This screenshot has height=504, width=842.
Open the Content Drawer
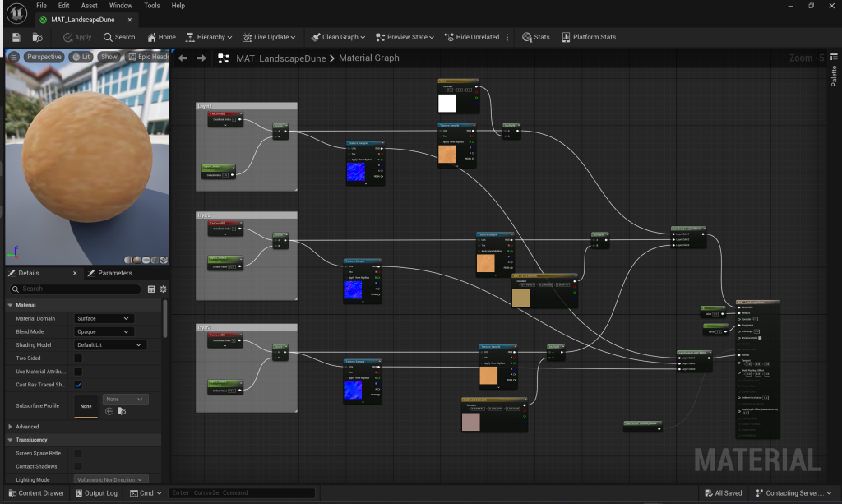(35, 493)
